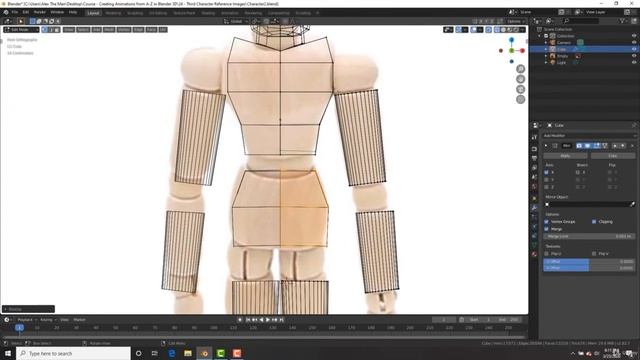The height and width of the screenshot is (360, 640).
Task: Enable vertex select mode
Action: point(44,30)
